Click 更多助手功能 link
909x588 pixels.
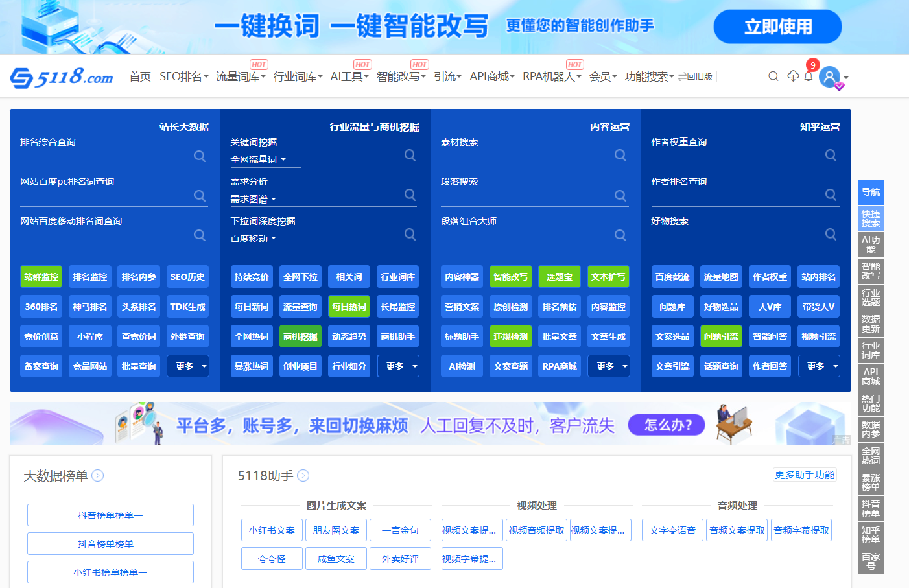click(x=805, y=475)
